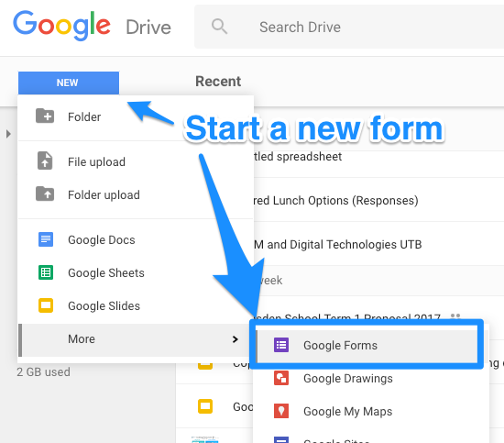
Task: Select Google Drawings from submenu
Action: pyautogui.click(x=371, y=379)
